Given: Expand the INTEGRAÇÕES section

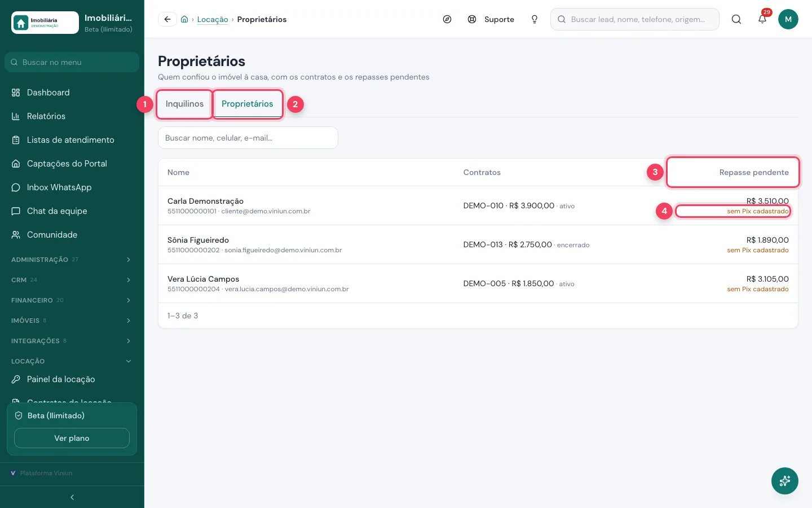Looking at the screenshot, I should coord(72,341).
